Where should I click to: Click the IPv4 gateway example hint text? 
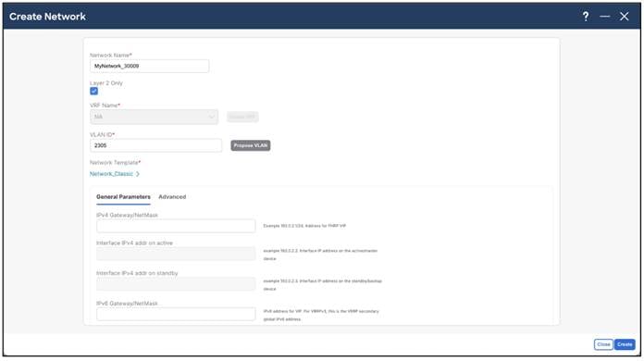coord(304,226)
